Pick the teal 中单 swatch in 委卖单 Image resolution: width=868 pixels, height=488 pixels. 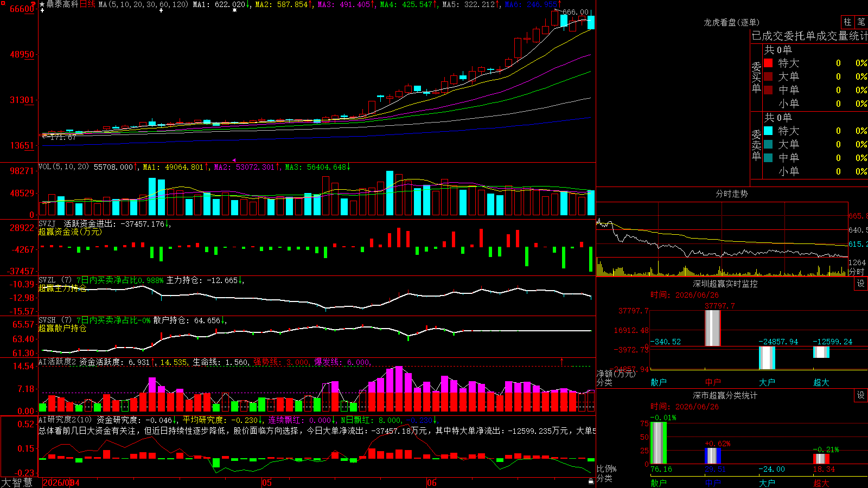coord(768,157)
